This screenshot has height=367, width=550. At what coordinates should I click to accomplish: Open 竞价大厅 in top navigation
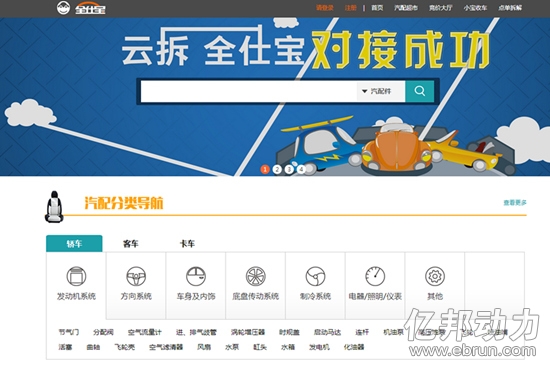coord(441,8)
